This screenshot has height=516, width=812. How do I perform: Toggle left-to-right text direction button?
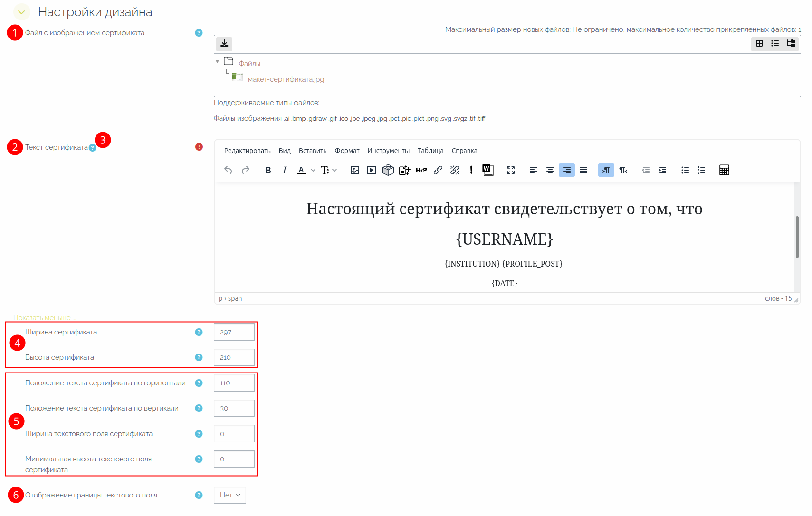pos(606,170)
